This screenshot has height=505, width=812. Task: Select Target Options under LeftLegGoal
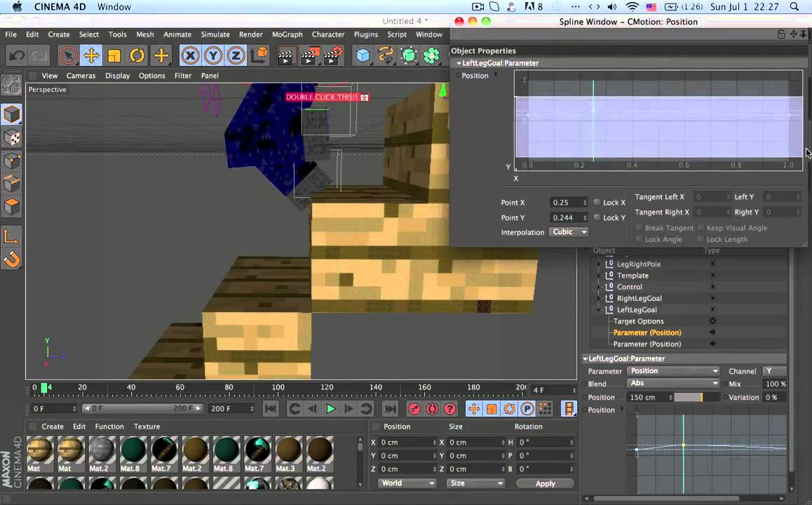click(639, 321)
